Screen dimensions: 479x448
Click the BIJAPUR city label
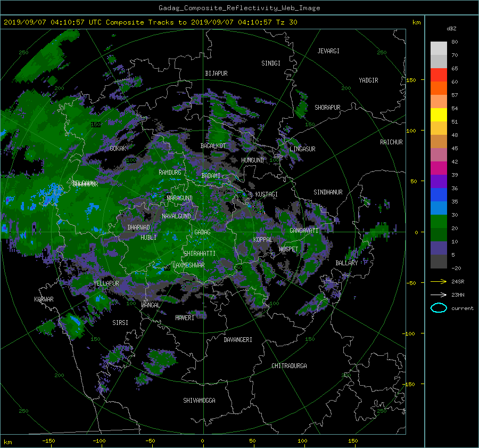point(216,74)
